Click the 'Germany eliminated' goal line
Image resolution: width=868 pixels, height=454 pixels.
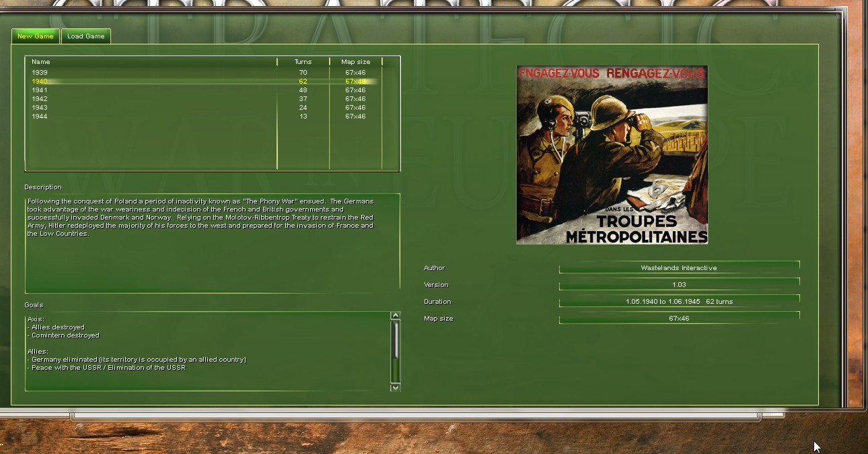[137, 359]
